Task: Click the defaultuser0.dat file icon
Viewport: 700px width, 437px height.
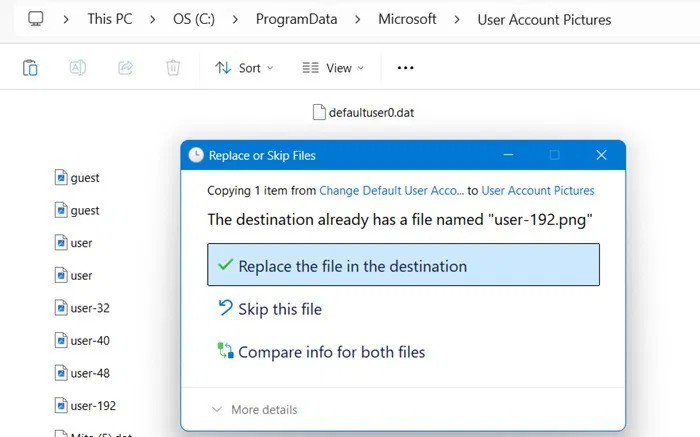Action: 319,112
